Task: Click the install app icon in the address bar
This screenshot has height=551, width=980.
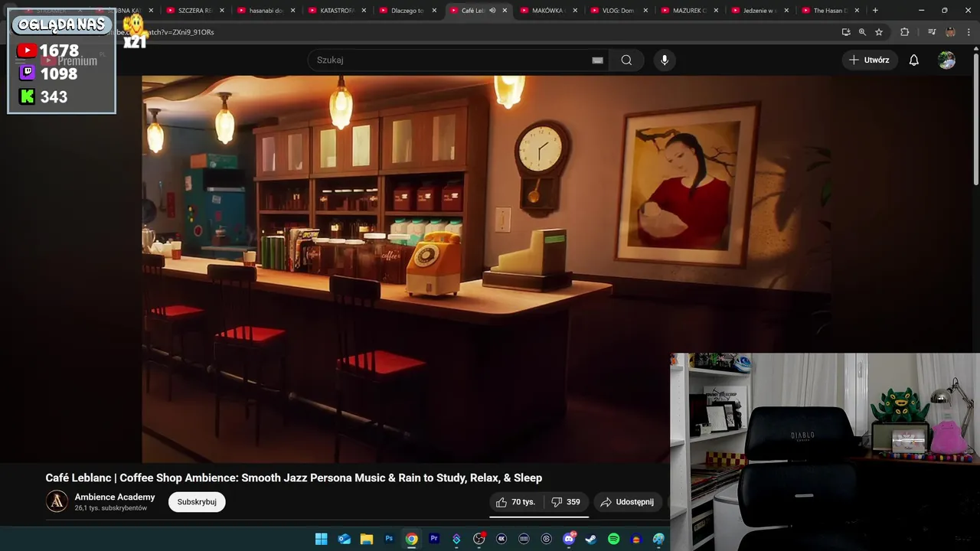Action: (845, 32)
